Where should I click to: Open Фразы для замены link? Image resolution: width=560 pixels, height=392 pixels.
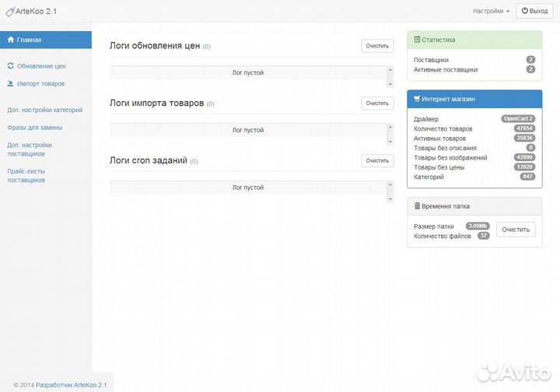click(x=35, y=128)
